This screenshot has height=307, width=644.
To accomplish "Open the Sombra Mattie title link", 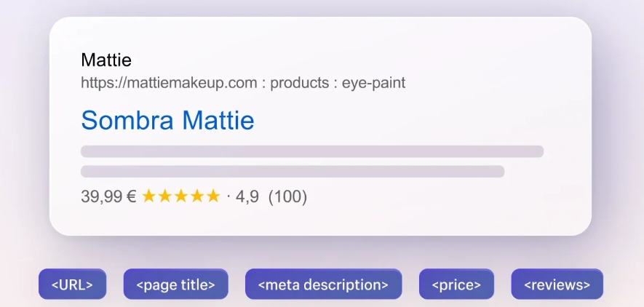I will click(167, 119).
